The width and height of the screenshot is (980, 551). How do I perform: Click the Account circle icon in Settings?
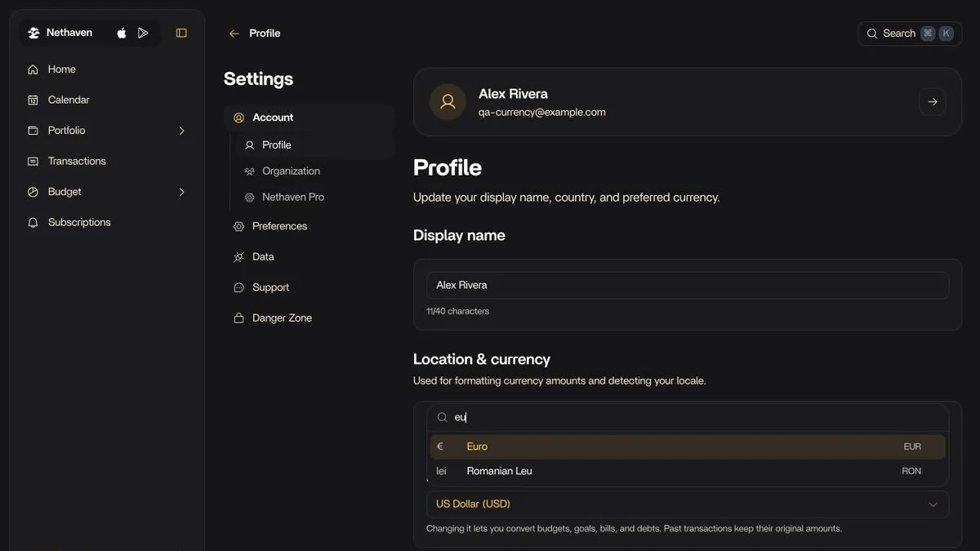point(238,118)
